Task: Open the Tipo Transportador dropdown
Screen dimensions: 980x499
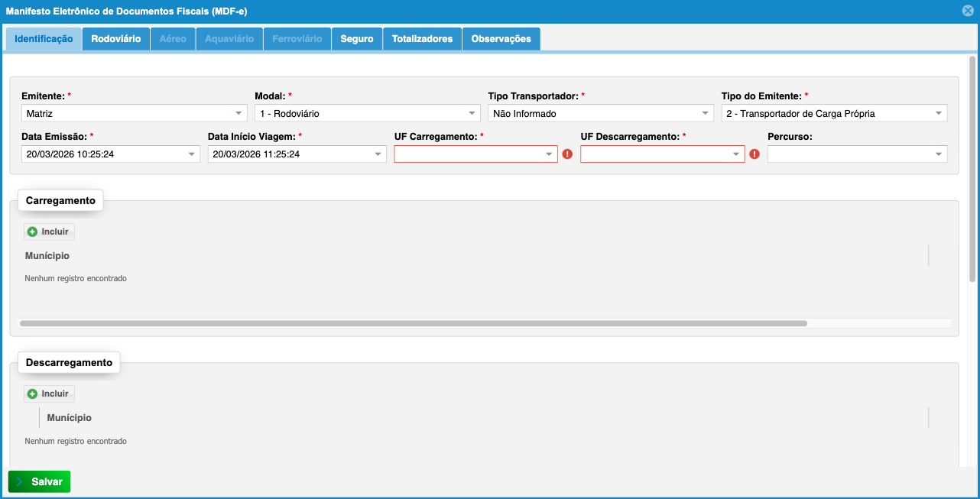Action: click(706, 113)
